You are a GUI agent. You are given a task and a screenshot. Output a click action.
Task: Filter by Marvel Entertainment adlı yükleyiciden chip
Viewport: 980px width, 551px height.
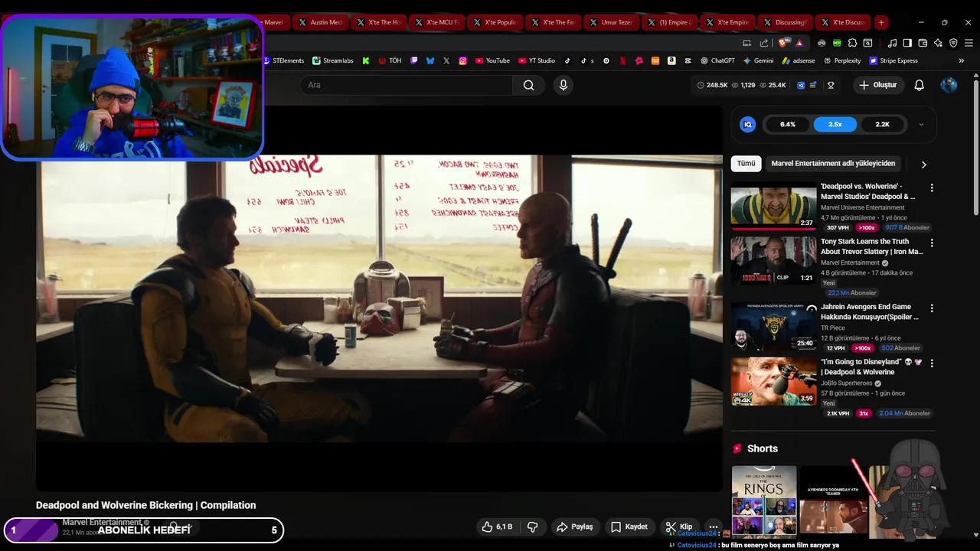tap(833, 163)
